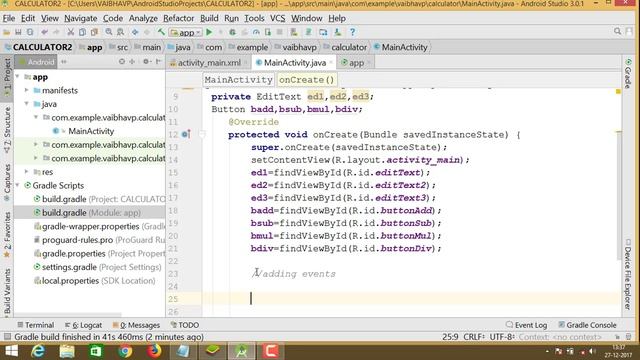Click the AVD Manager toolbar icon
Image resolution: width=640 pixels, height=360 pixels.
point(323,32)
